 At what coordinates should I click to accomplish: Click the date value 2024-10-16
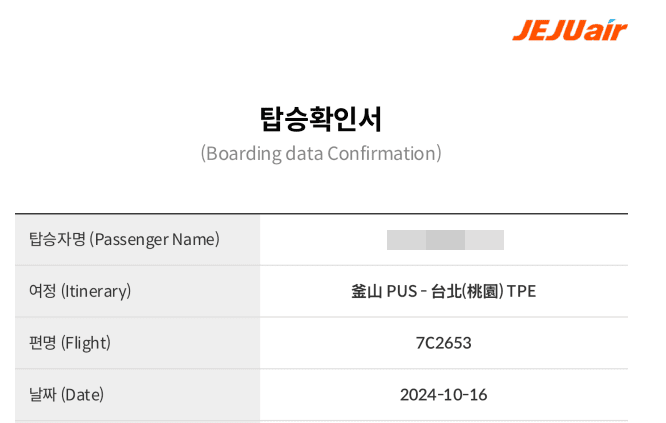[x=443, y=394]
